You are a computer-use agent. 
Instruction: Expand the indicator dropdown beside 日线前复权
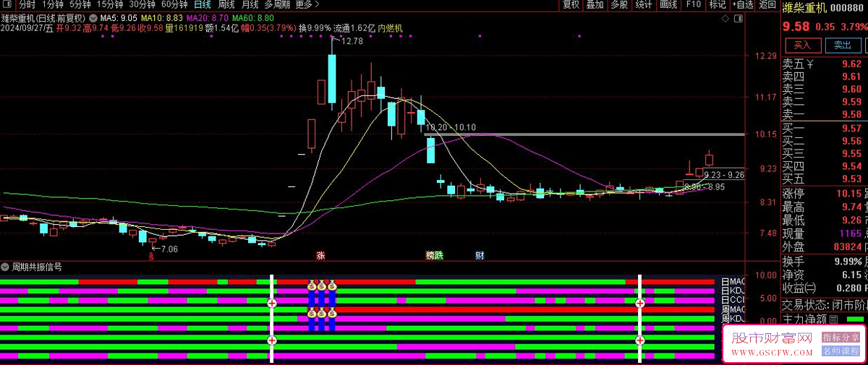click(x=93, y=17)
